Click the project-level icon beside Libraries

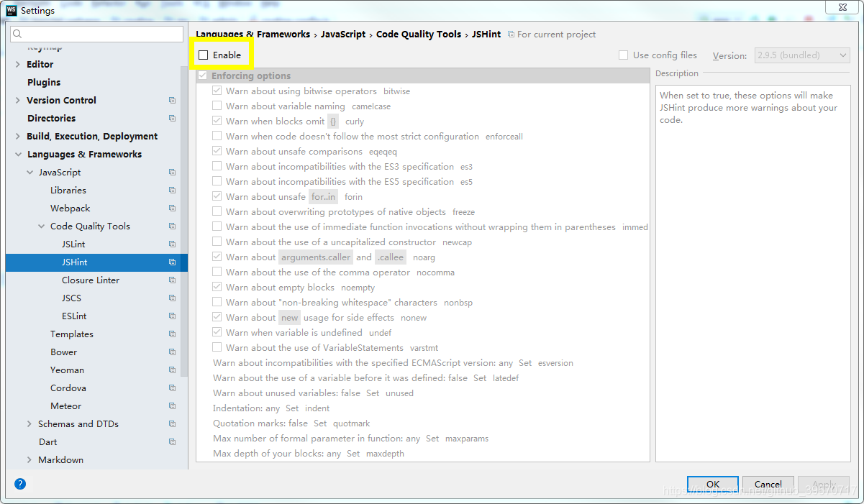(x=172, y=191)
